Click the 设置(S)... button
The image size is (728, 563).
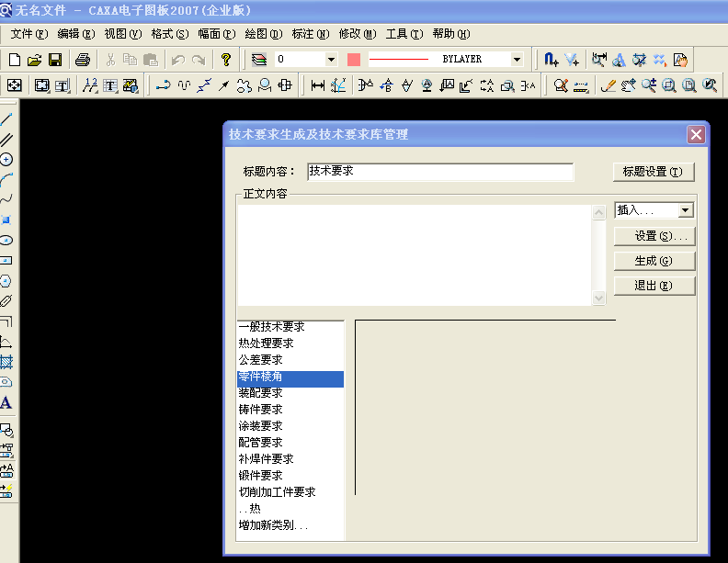click(x=654, y=236)
